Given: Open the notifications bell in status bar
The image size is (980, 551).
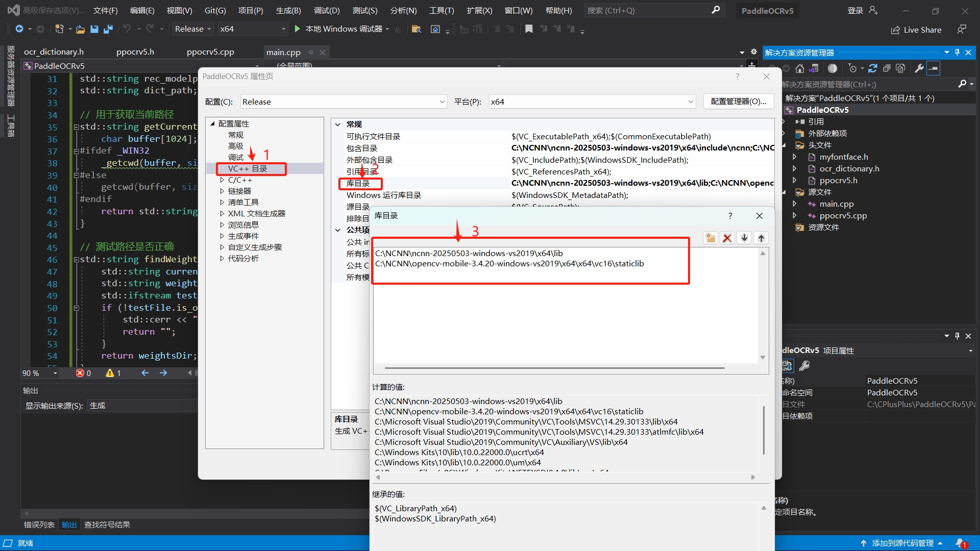Looking at the screenshot, I should click(x=961, y=543).
